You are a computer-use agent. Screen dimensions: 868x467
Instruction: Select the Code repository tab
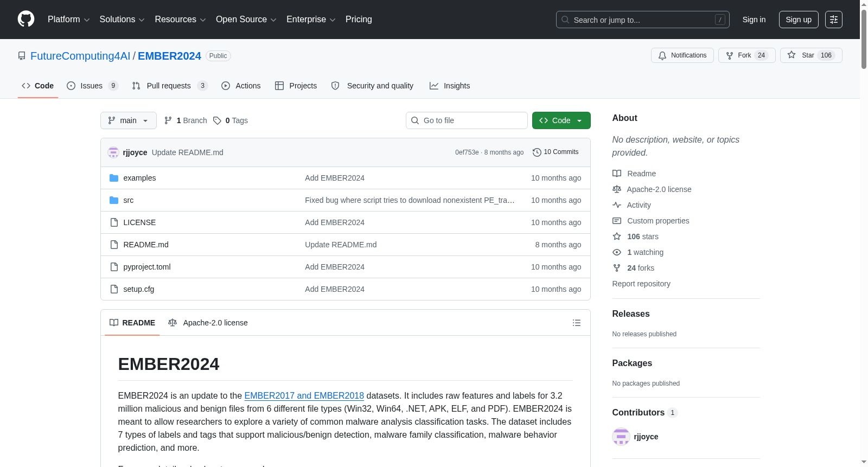(x=37, y=86)
